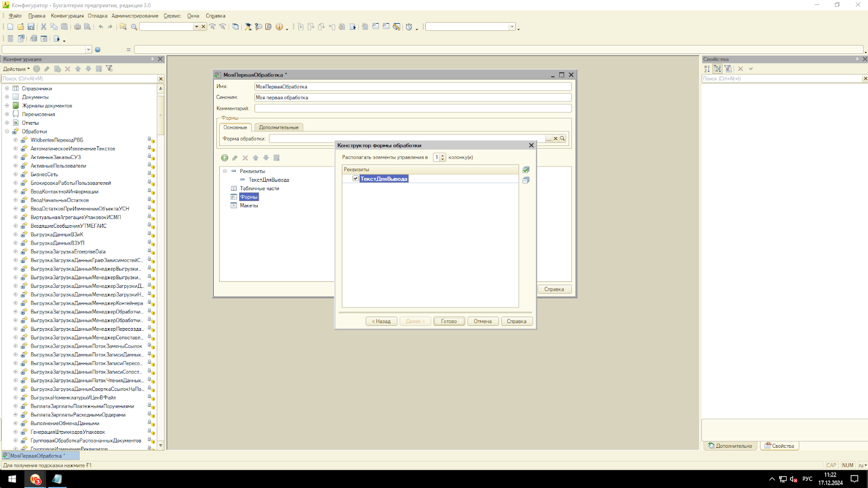Click Справка button in form constructor
868x488 pixels.
coord(516,322)
